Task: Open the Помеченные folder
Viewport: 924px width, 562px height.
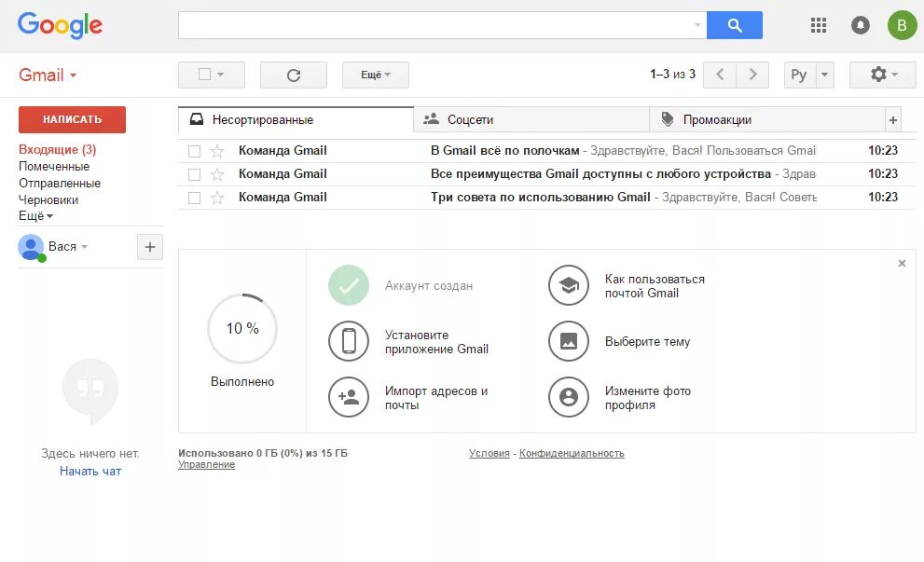Action: click(54, 167)
